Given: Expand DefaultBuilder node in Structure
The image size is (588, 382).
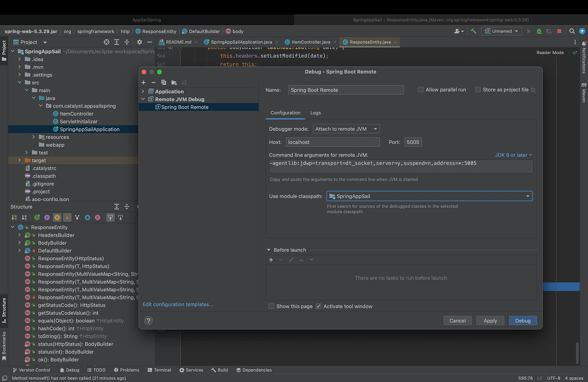Looking at the screenshot, I should (19, 251).
